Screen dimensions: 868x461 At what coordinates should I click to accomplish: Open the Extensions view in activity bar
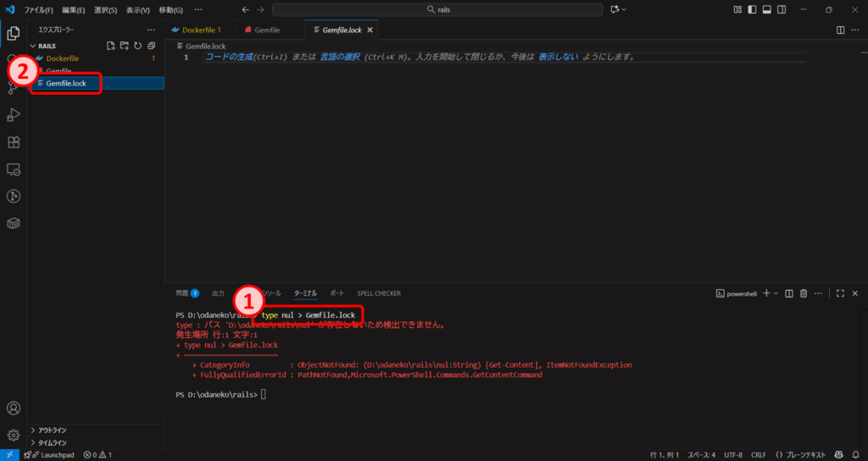click(14, 142)
